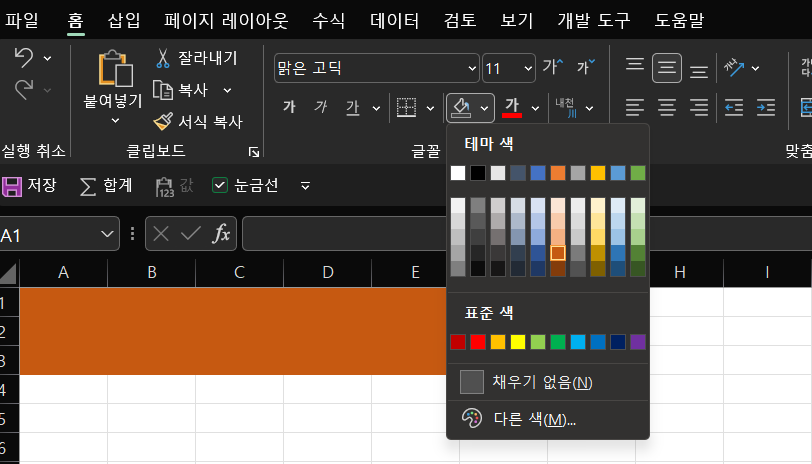
Task: Open the underline style dropdown arrow
Action: coord(376,108)
